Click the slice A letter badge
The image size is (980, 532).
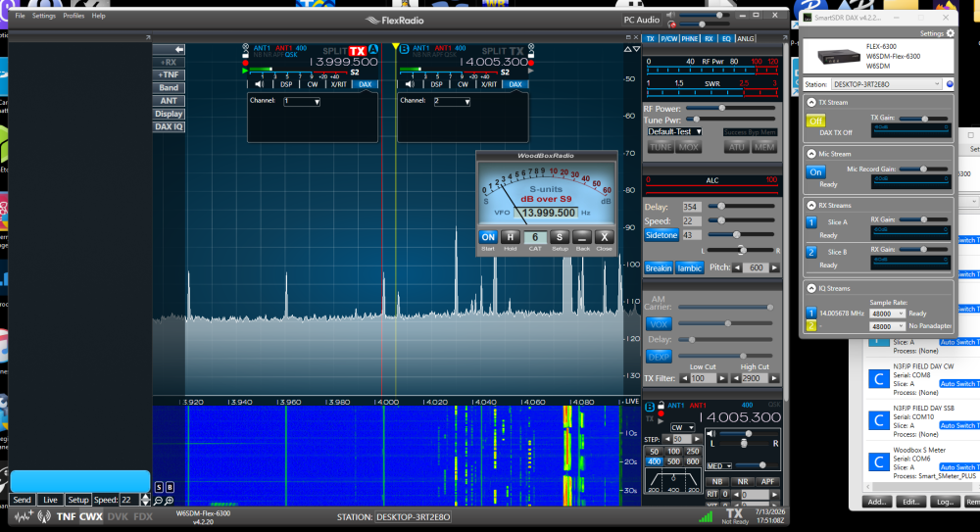(373, 50)
